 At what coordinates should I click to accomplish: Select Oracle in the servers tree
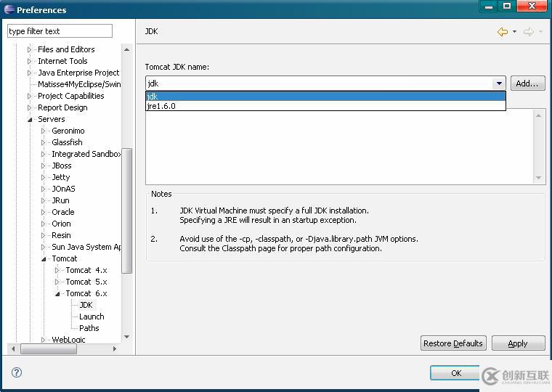click(x=63, y=212)
